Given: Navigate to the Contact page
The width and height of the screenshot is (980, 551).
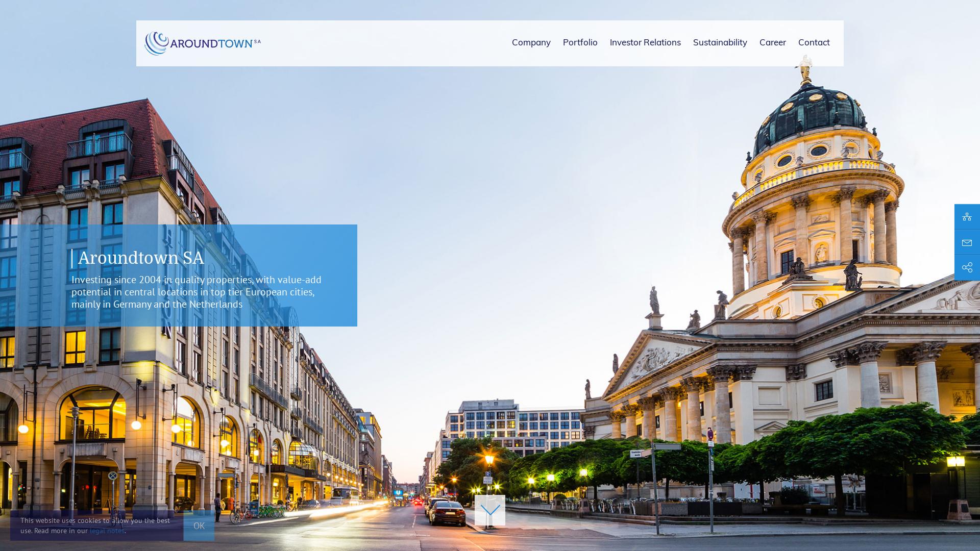Looking at the screenshot, I should click(814, 43).
